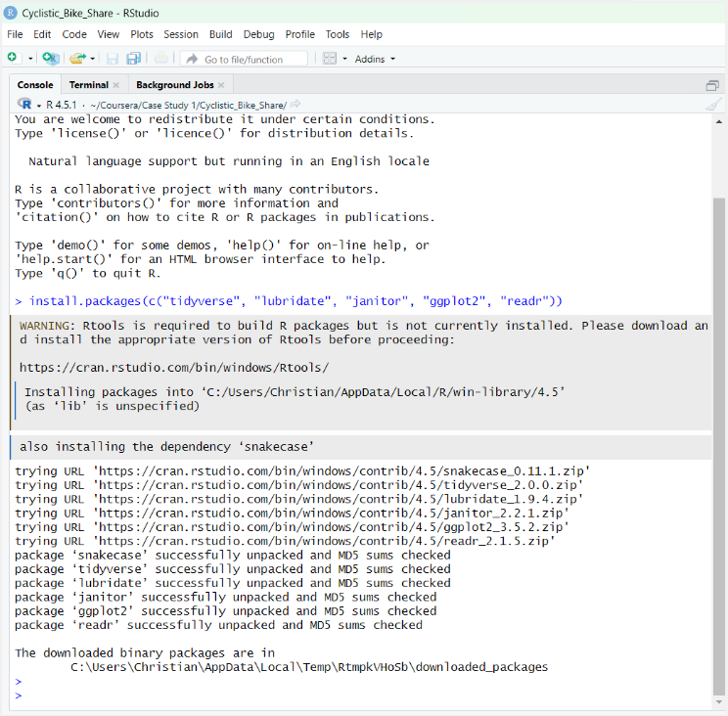The image size is (728, 716).
Task: Save all open documents
Action: [x=134, y=59]
